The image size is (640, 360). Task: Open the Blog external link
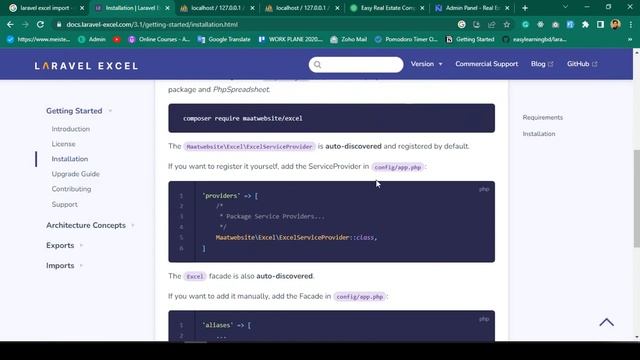coord(542,64)
